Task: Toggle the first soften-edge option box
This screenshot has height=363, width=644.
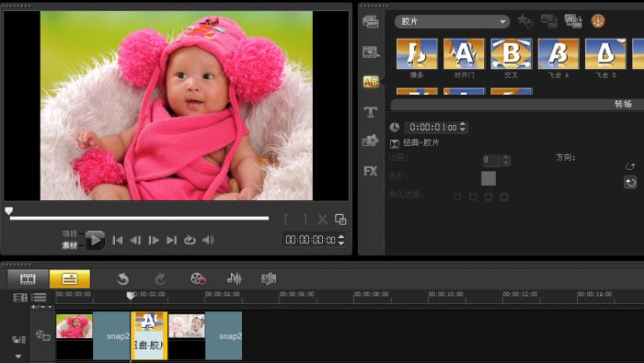Action: [457, 197]
